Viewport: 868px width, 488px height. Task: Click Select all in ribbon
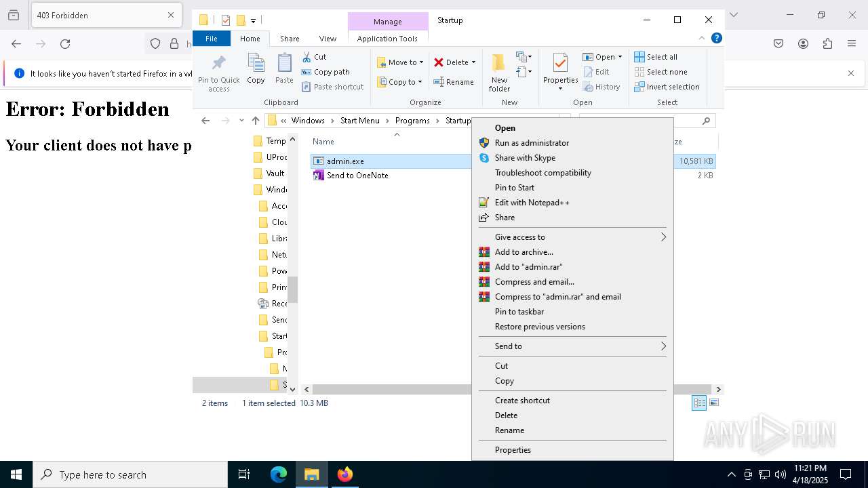[656, 57]
